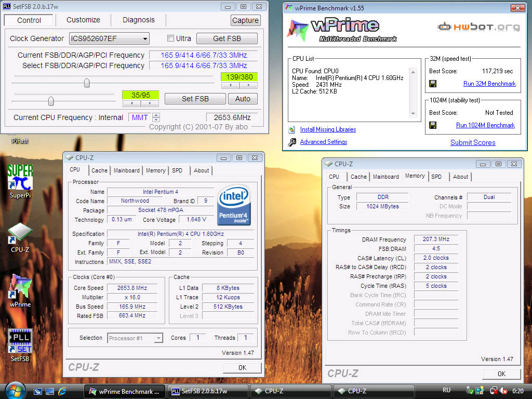This screenshot has height=399, width=532.
Task: Click the RU language indicator
Action: pos(446,390)
